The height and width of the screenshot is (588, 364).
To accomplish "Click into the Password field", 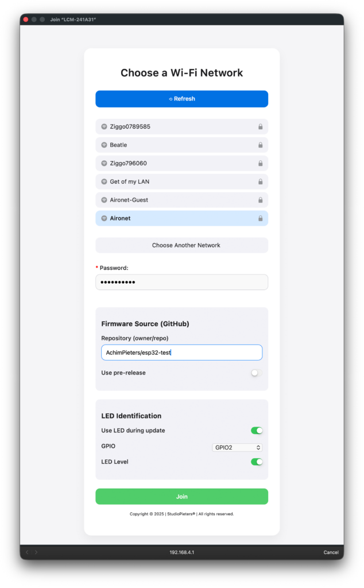I will coord(181,282).
